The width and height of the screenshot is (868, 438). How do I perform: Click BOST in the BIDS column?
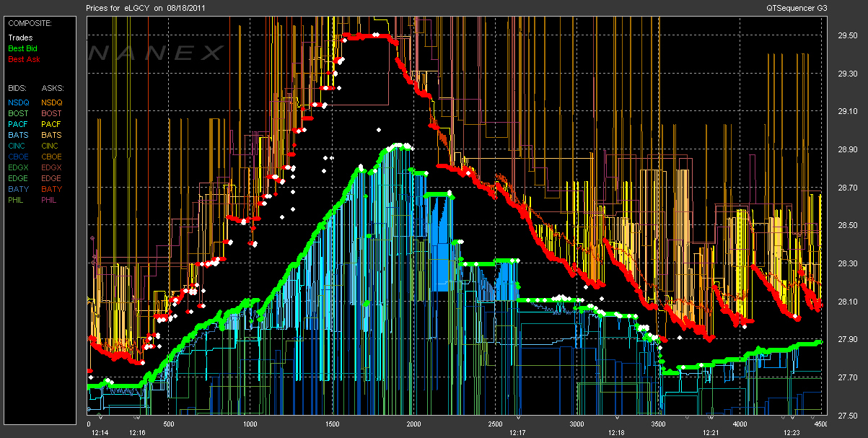(18, 113)
